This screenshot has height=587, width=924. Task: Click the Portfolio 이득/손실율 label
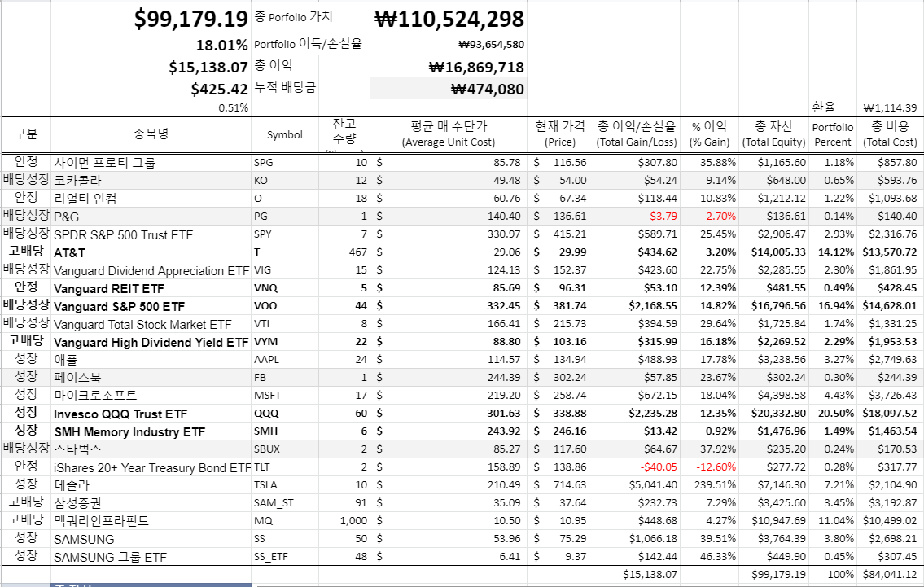click(x=308, y=44)
